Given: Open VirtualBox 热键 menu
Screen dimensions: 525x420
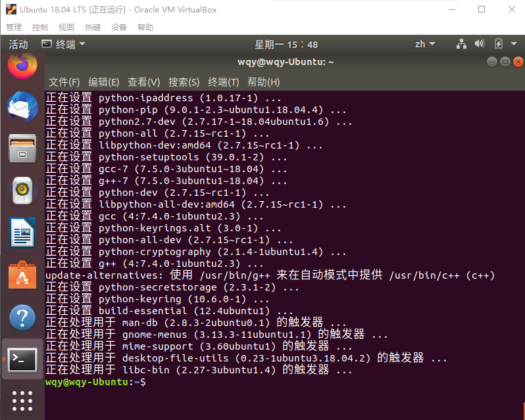Looking at the screenshot, I should [93, 28].
